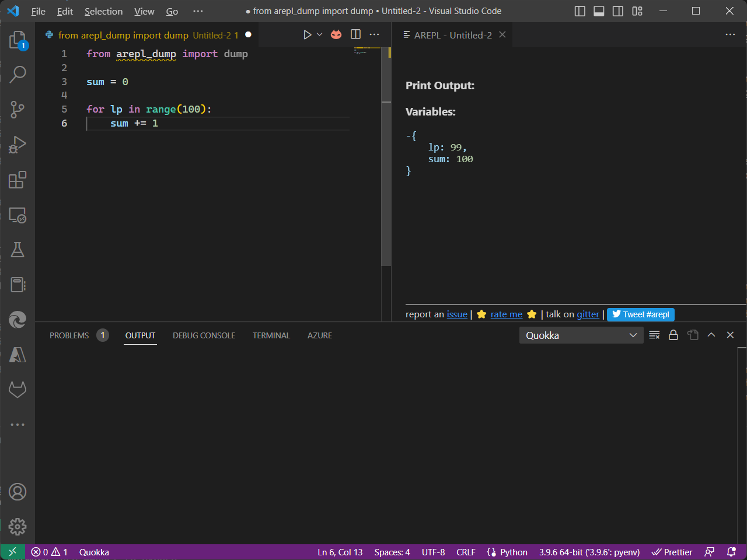The width and height of the screenshot is (747, 560).
Task: Open editor More Actions menu
Action: point(375,34)
